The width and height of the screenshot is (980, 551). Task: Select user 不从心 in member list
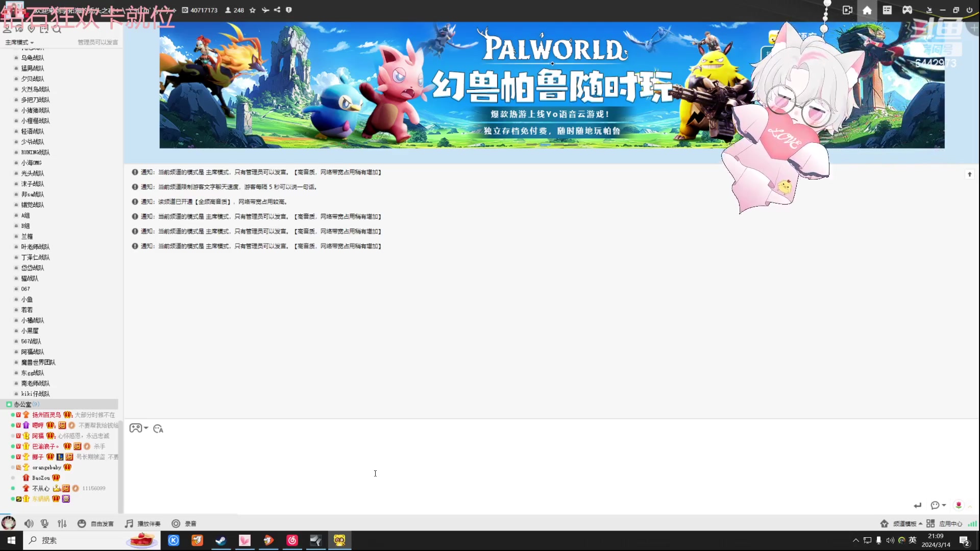coord(41,489)
